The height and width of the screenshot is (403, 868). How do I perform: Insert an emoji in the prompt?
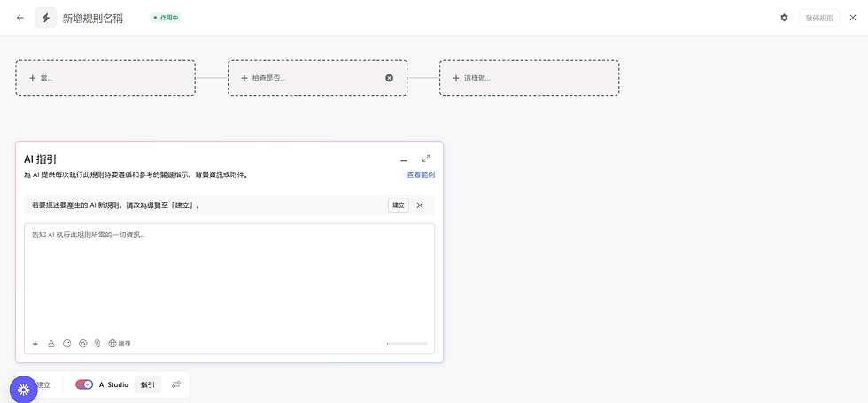click(67, 343)
